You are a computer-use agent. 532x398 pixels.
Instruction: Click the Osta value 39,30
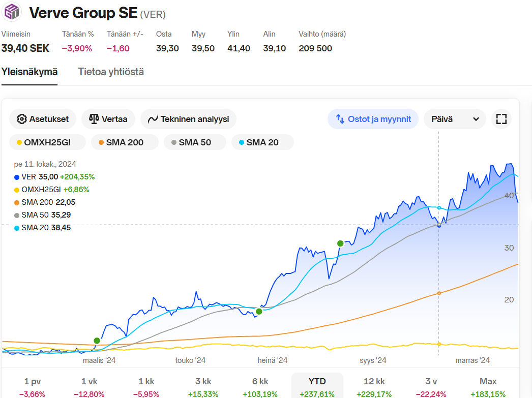pos(167,48)
